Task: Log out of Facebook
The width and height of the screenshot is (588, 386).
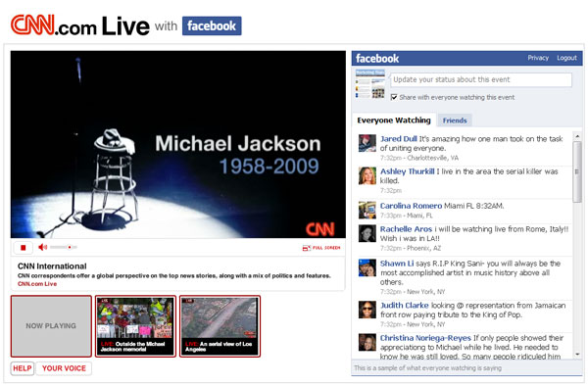Action: pos(566,58)
